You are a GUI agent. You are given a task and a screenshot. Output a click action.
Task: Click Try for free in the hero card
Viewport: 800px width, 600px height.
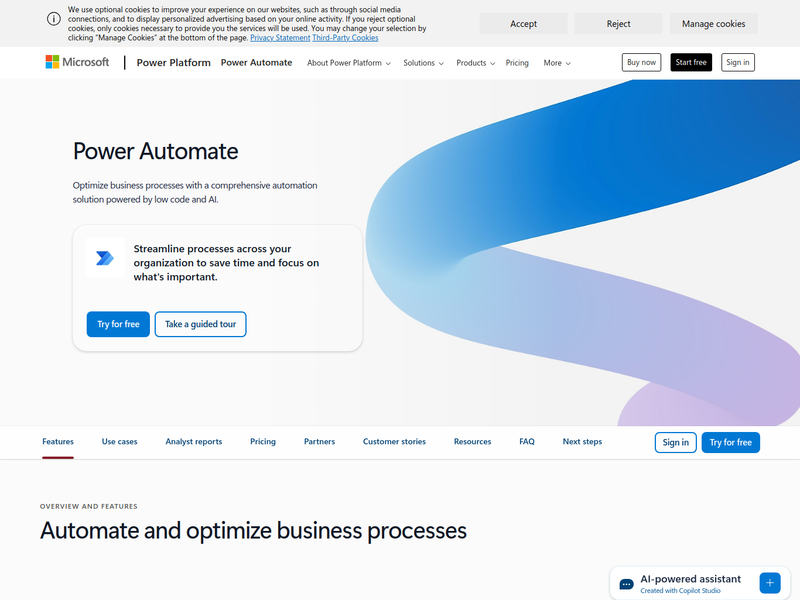coord(118,324)
